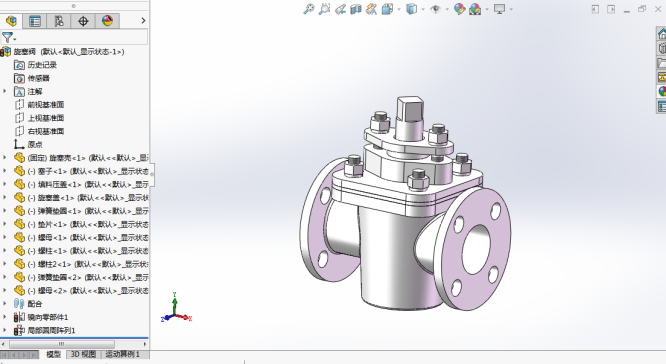Click the Zoom to Fit magnifier icon
Screen dimensions: 666x364
309,9
